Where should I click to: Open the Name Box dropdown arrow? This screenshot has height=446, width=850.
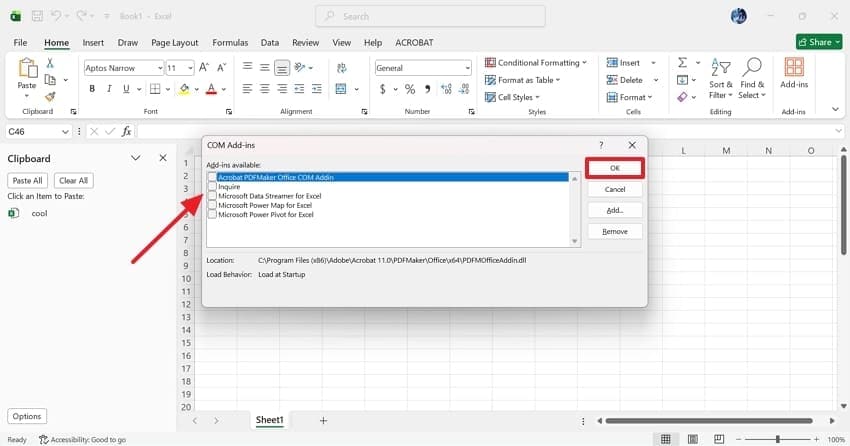pos(65,132)
